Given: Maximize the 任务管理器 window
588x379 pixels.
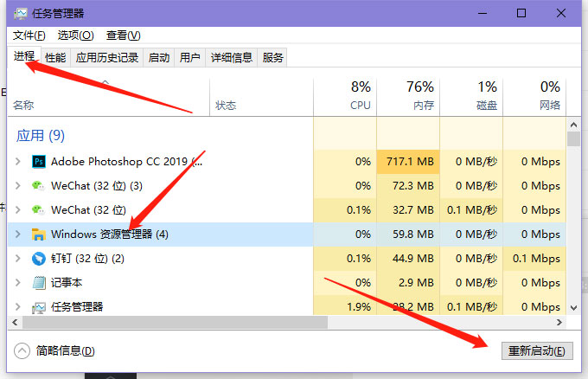Looking at the screenshot, I should pos(521,14).
